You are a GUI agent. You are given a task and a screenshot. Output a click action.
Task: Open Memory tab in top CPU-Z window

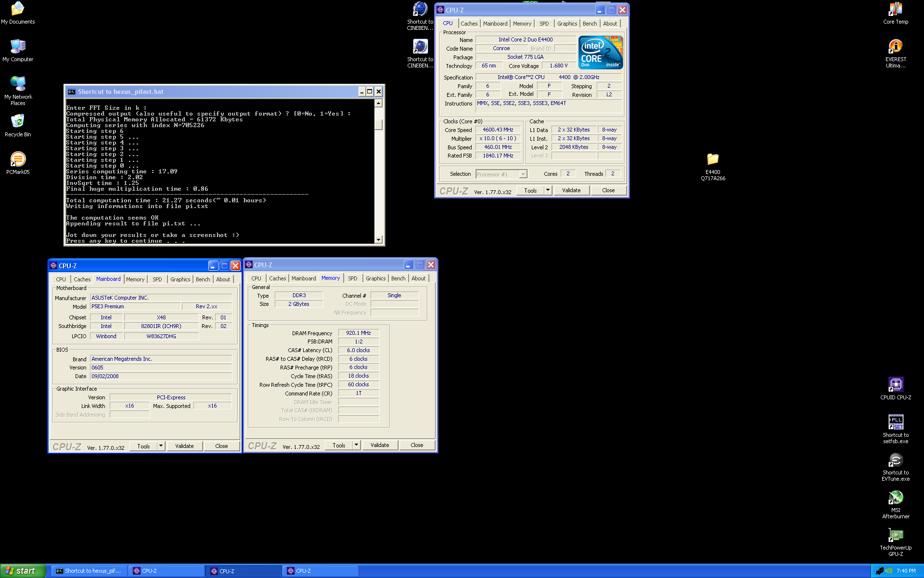[x=522, y=24]
